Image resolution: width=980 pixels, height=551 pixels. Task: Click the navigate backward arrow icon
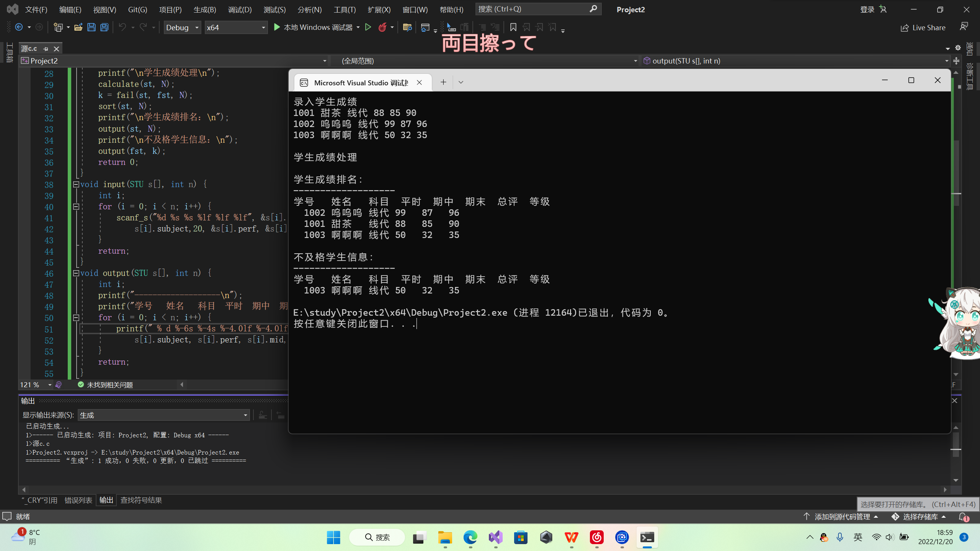pos(18,27)
